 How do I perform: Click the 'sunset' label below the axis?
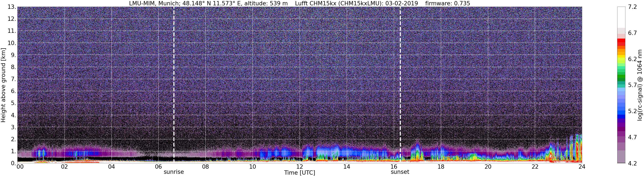pos(400,172)
